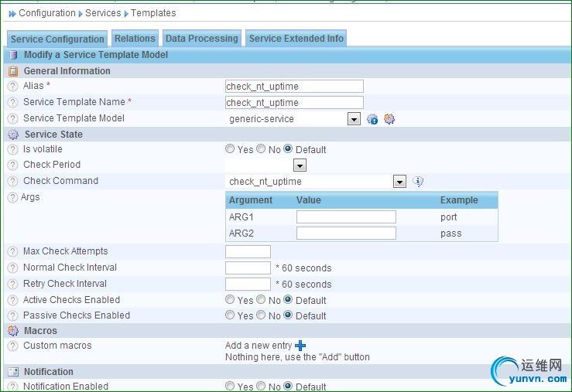
Task: Click gear edit icon beside generic-service
Action: point(389,119)
